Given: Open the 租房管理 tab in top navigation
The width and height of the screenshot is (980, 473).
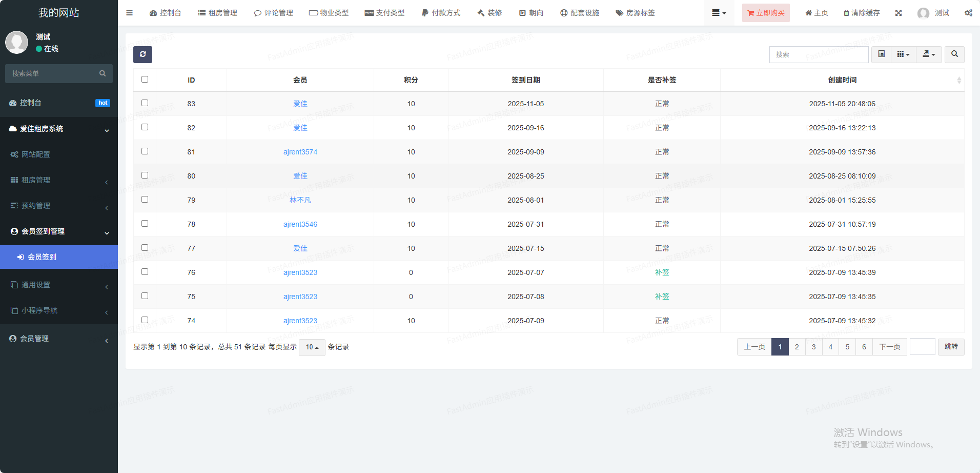Looking at the screenshot, I should [218, 13].
